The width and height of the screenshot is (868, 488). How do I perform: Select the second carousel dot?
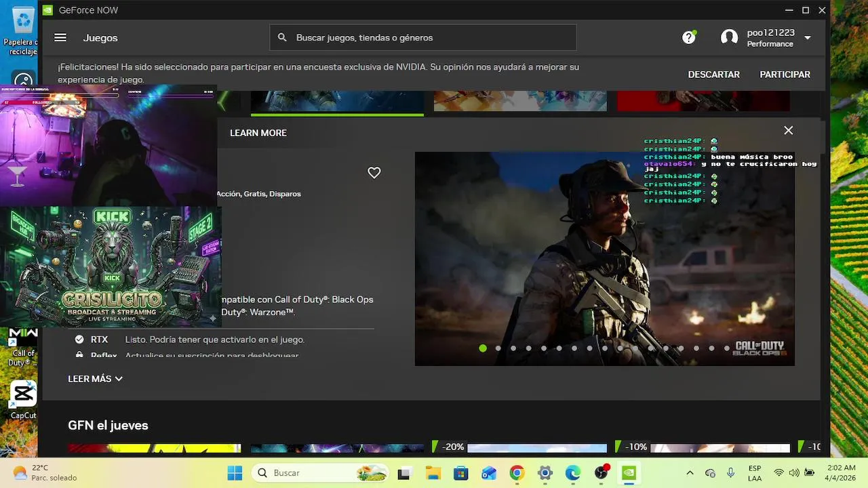tap(498, 348)
